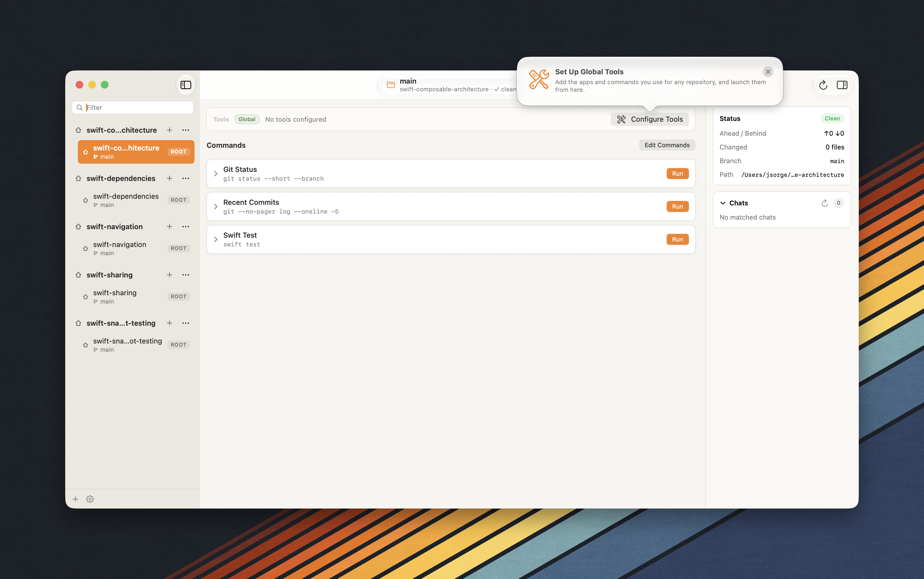Screen dimensions: 924x579
Task: Click the Branch value main in Status
Action: coord(837,161)
